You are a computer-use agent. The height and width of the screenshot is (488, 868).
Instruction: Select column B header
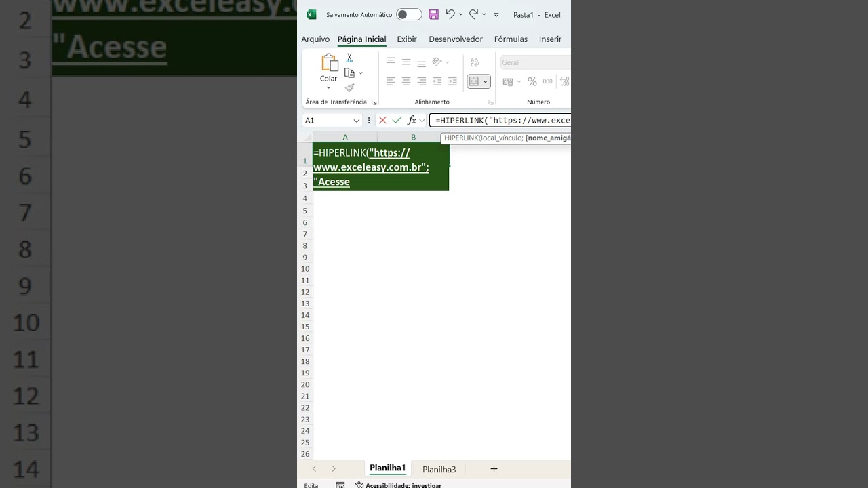[x=413, y=137]
